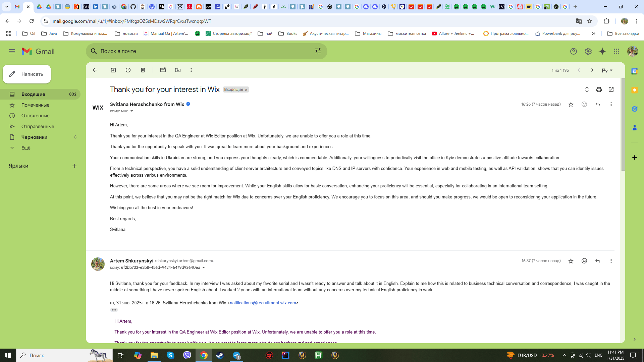644x362 pixels.
Task: Open the Входящие inbox folder
Action: click(x=40, y=94)
